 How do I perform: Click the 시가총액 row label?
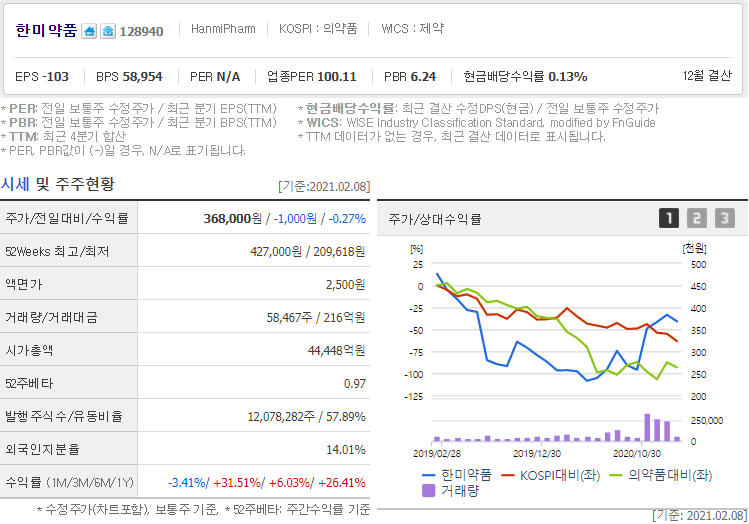point(29,351)
